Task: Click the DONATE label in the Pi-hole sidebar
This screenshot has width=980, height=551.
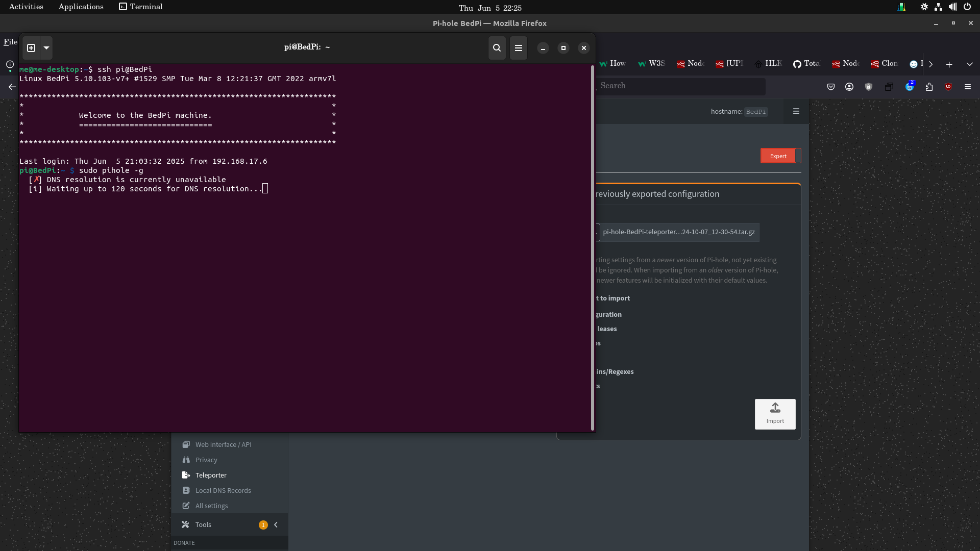Action: pos(184,543)
